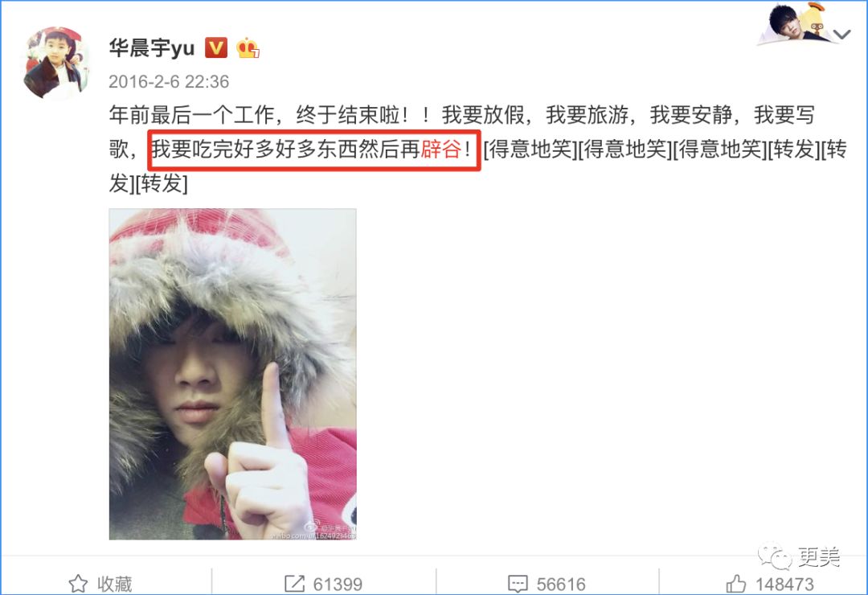Click the orange V verified badge
The height and width of the screenshot is (595, 868).
(216, 47)
